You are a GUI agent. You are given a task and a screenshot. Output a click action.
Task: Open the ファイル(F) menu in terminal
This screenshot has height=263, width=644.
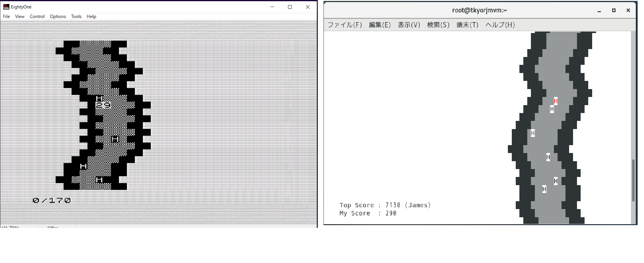[345, 25]
